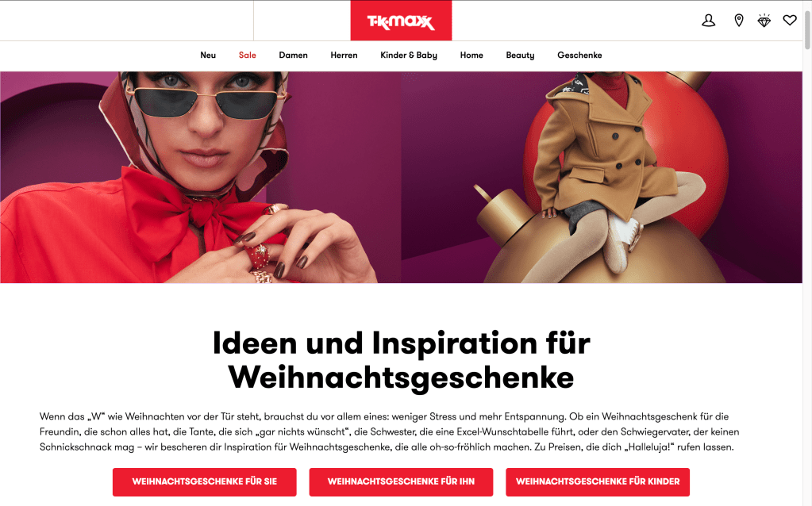The height and width of the screenshot is (506, 812).
Task: Click Weihnachtsgeschenke für Sie button
Action: click(205, 481)
